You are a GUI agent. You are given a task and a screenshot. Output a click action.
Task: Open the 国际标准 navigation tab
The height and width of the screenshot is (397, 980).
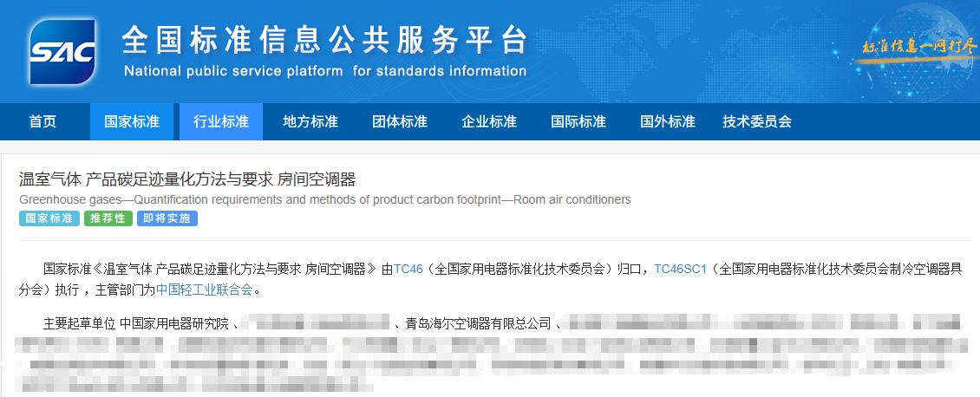coord(578,121)
